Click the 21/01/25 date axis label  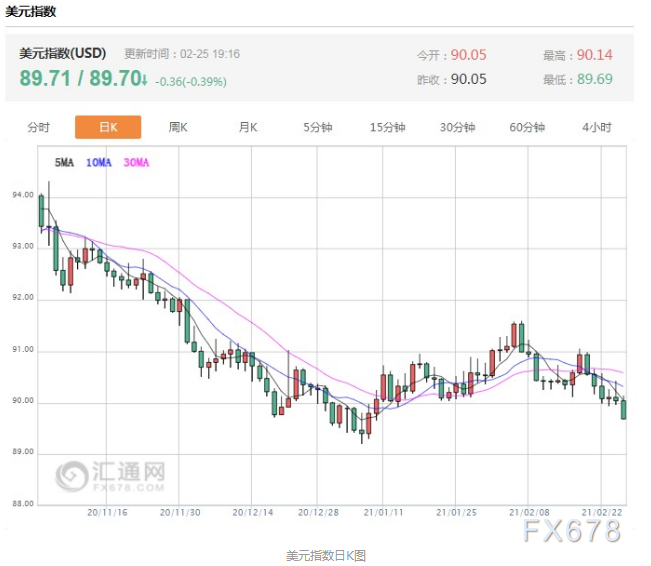(x=456, y=512)
